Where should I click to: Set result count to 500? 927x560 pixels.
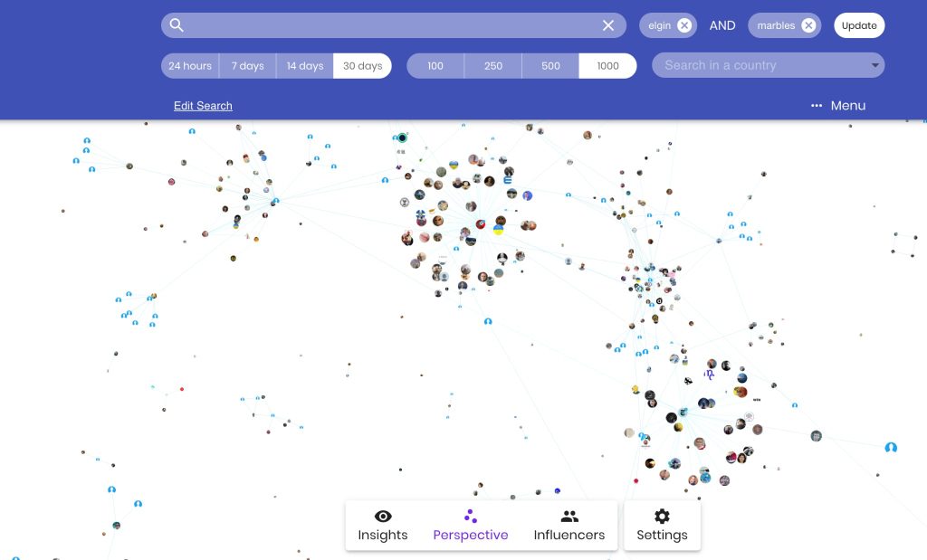pyautogui.click(x=550, y=66)
